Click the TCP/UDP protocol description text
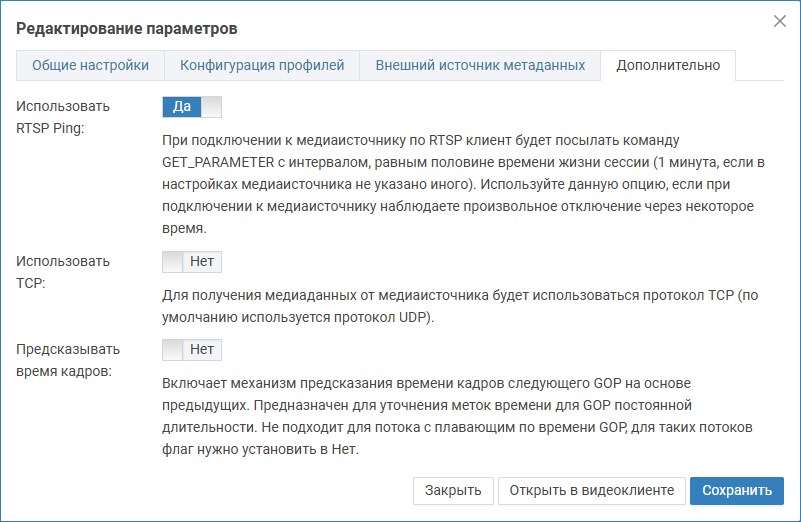The image size is (801, 522). pos(460,306)
